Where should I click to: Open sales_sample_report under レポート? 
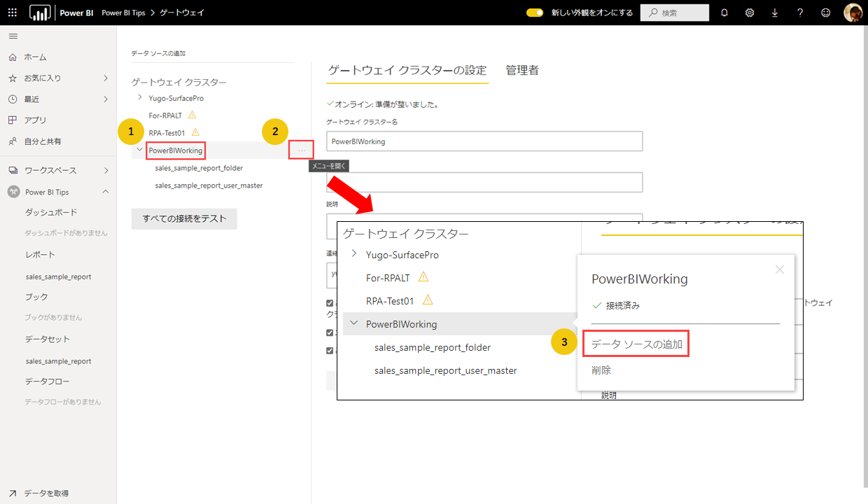click(x=58, y=276)
